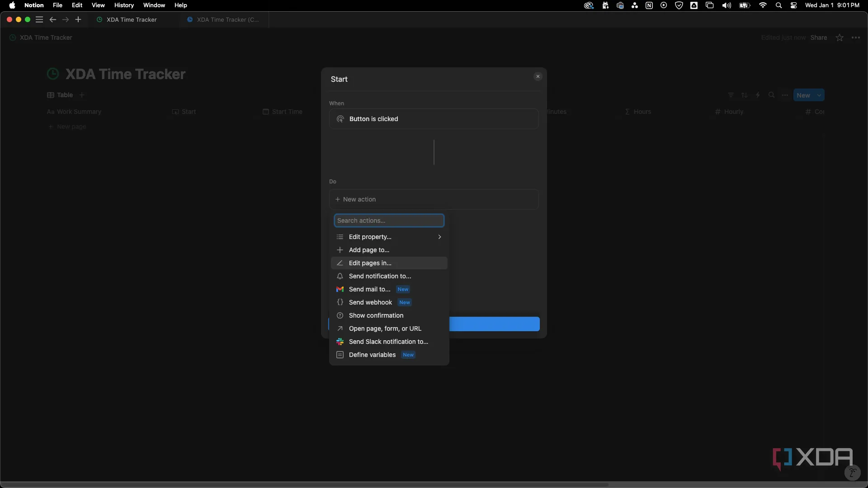Open the macOS Control Center icon
The width and height of the screenshot is (868, 488).
click(793, 5)
